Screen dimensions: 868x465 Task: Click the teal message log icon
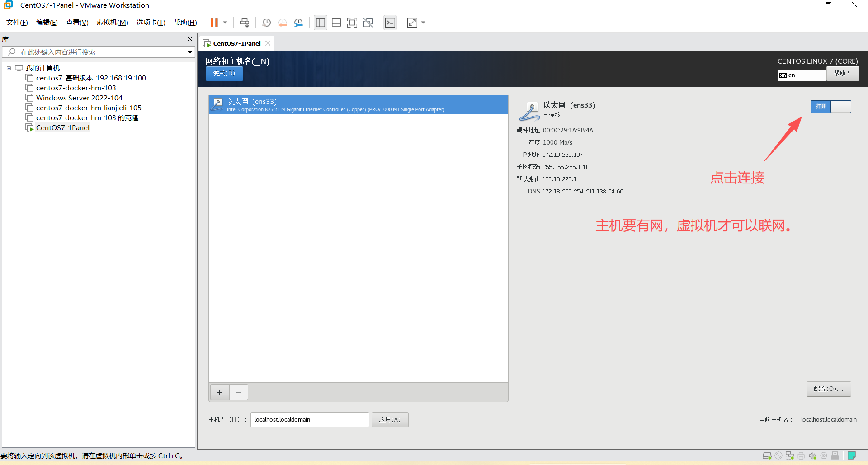click(x=852, y=456)
